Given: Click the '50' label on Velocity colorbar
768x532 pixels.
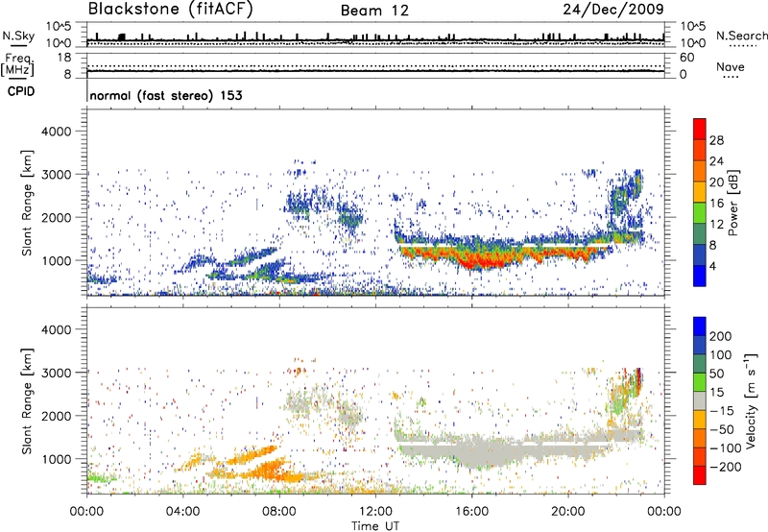Looking at the screenshot, I should (716, 374).
